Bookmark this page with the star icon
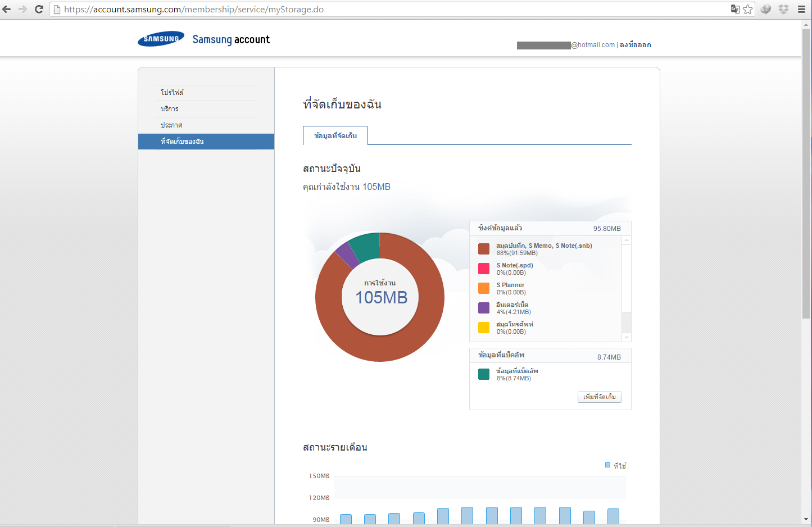 click(x=747, y=9)
